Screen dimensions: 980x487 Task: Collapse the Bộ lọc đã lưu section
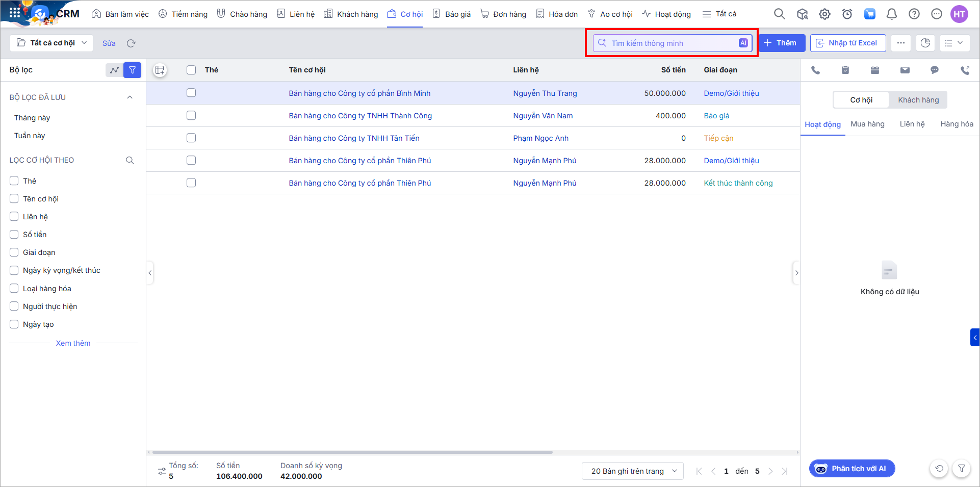pyautogui.click(x=130, y=97)
